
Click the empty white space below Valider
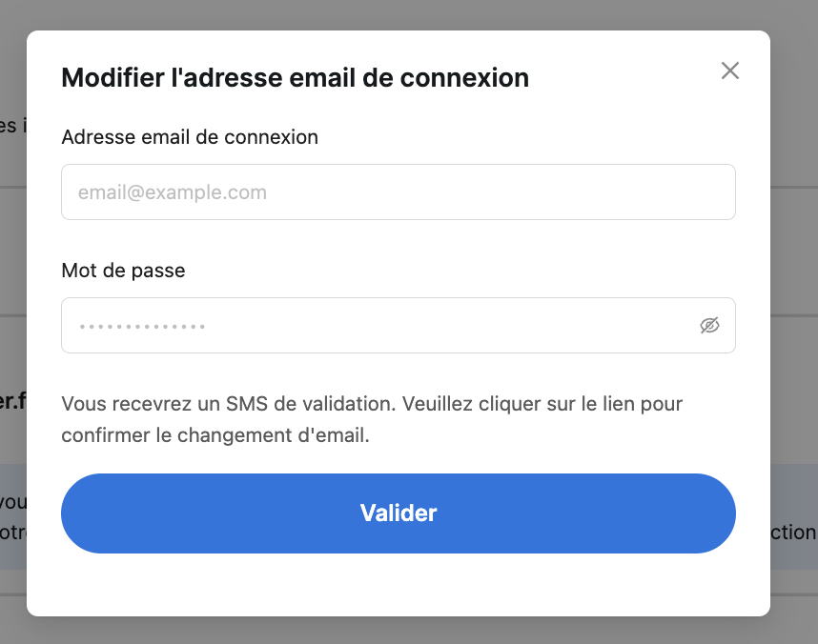[x=399, y=584]
